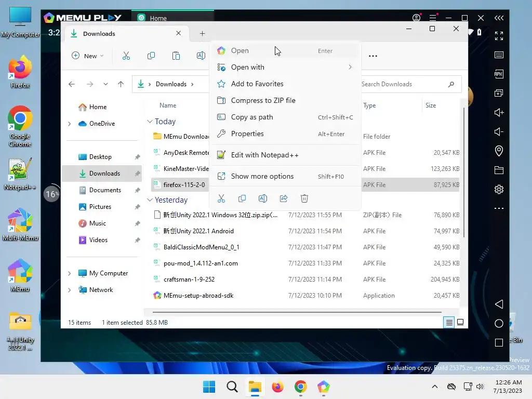
Task: Select Show more options
Action: click(285, 177)
